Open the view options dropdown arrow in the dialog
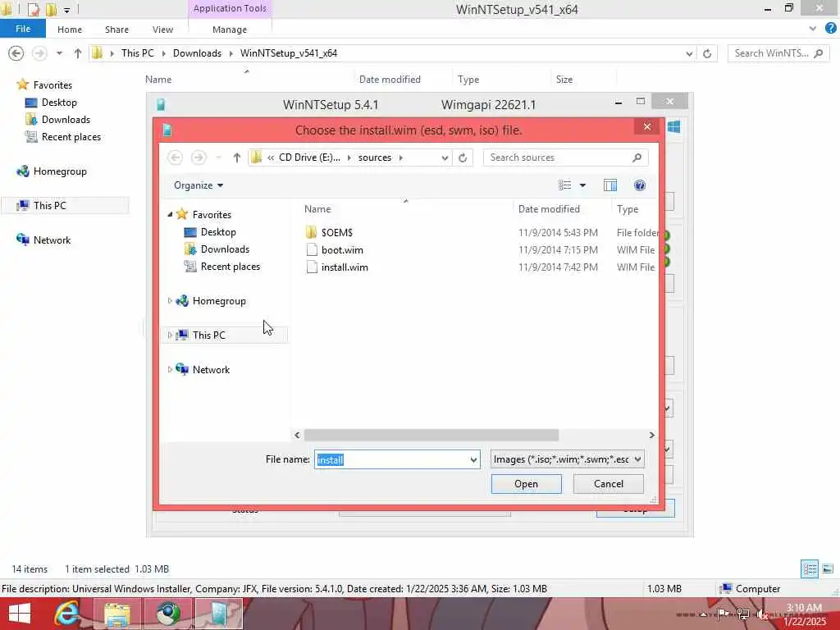This screenshot has height=630, width=840. [583, 185]
